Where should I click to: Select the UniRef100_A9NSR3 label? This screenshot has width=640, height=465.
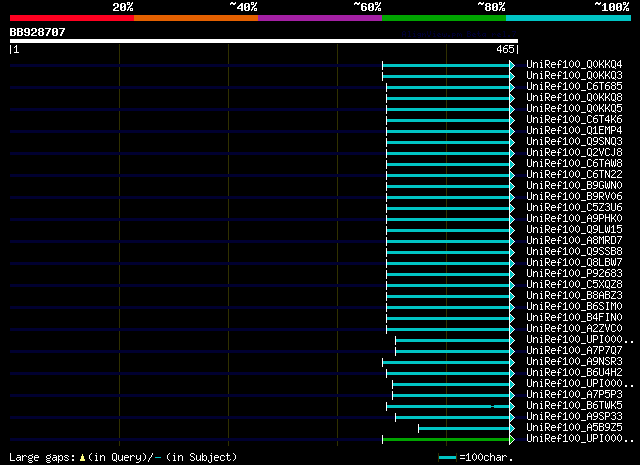pyautogui.click(x=574, y=362)
